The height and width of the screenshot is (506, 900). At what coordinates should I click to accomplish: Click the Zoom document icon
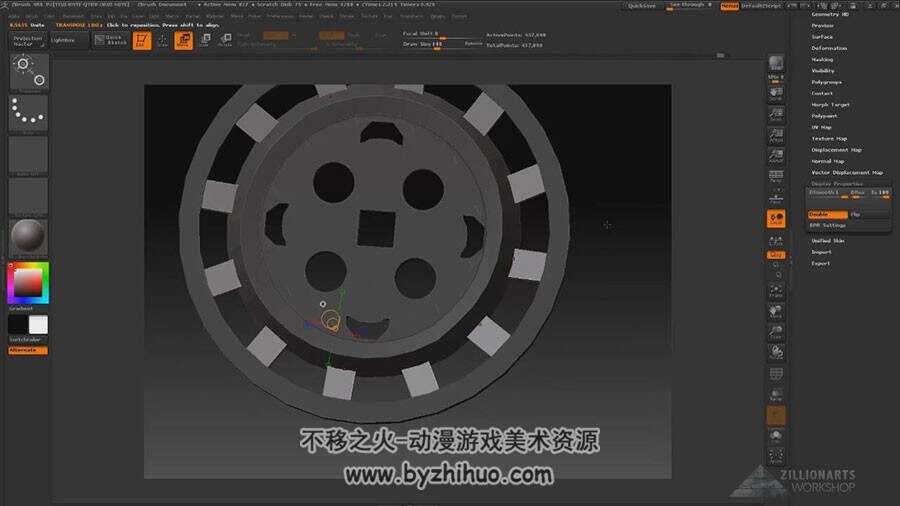776,114
